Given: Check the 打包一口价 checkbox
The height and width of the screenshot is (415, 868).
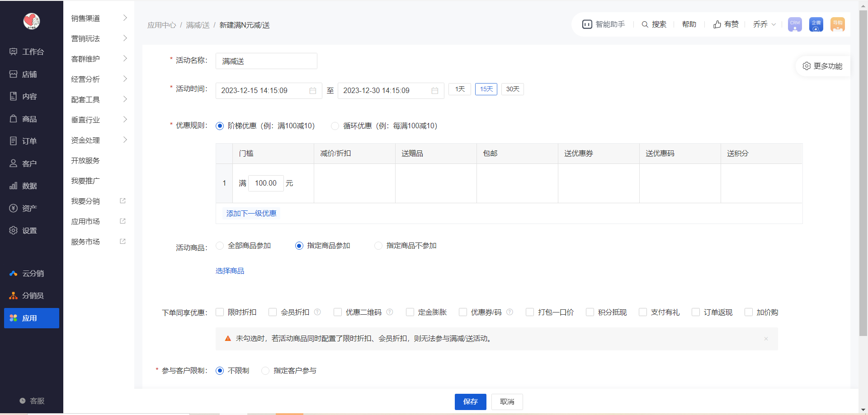Looking at the screenshot, I should [530, 312].
